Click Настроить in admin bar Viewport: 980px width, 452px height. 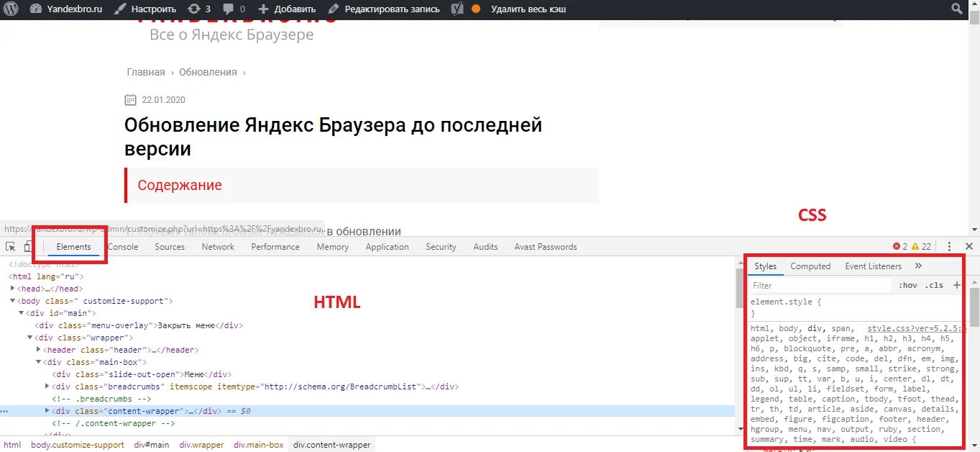[x=145, y=9]
